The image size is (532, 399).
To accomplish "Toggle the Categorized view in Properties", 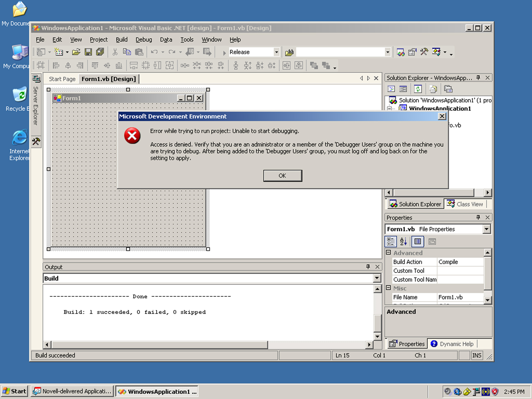I will 390,242.
